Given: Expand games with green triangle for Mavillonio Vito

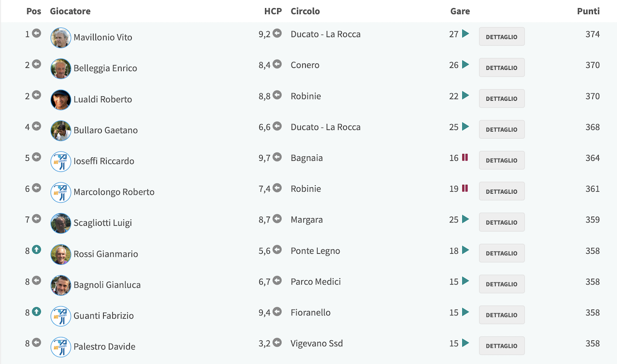Looking at the screenshot, I should [x=465, y=34].
